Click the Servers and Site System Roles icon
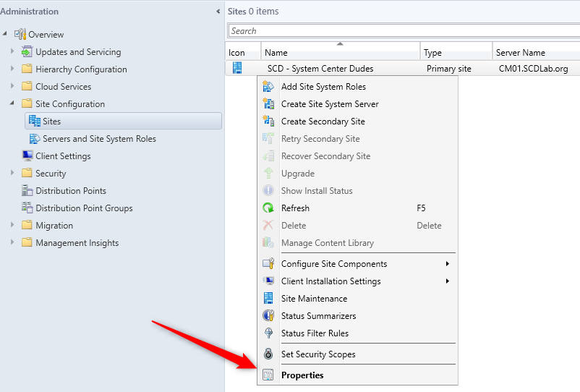 tap(35, 139)
